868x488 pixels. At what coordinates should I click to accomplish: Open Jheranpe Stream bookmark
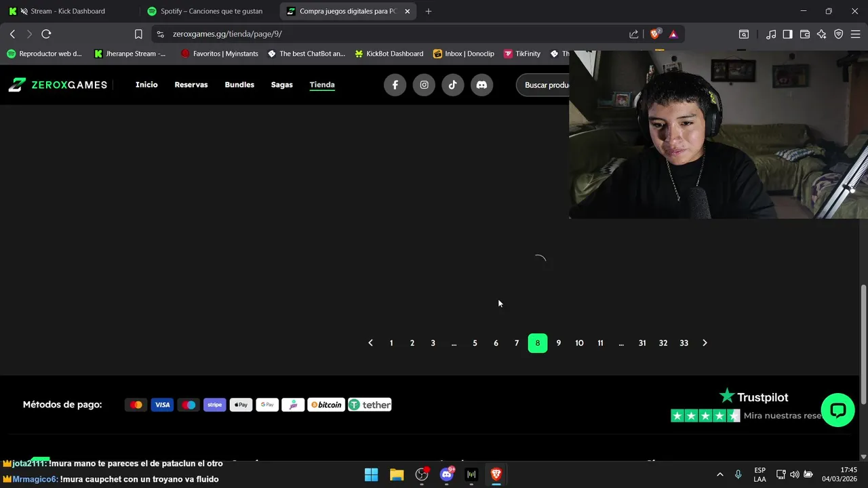pyautogui.click(x=130, y=54)
